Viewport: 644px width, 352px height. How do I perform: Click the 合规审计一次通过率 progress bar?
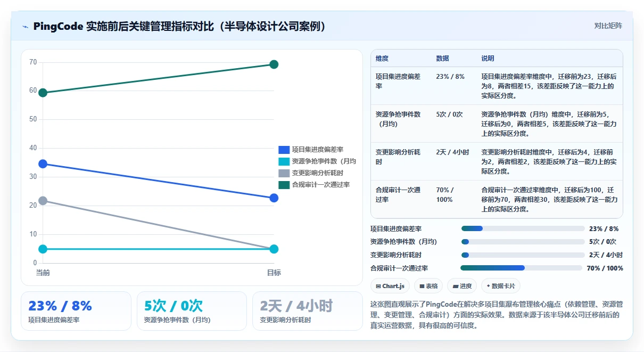(x=523, y=268)
